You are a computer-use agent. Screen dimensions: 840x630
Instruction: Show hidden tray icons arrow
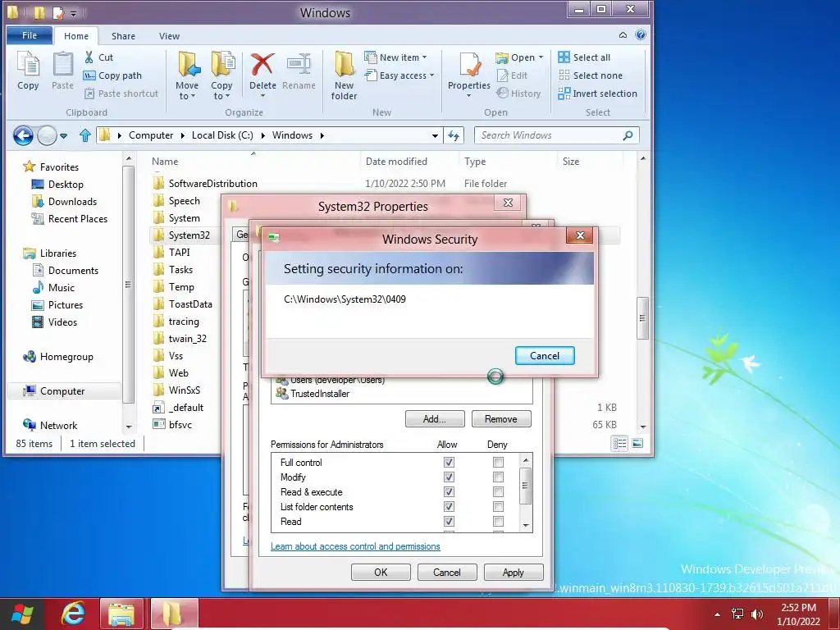[717, 614]
